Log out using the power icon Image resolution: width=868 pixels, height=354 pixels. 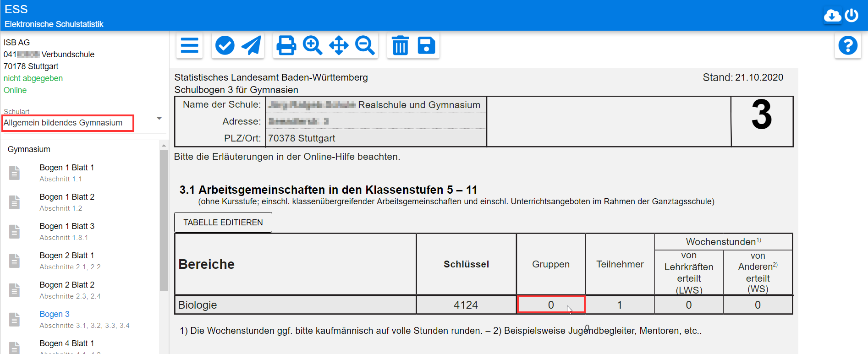click(852, 16)
